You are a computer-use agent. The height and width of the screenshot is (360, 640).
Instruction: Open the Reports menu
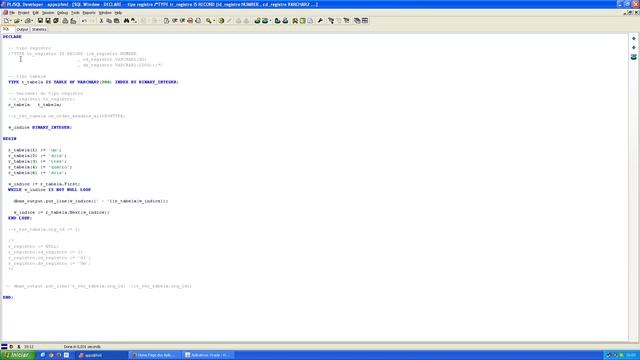coord(89,13)
